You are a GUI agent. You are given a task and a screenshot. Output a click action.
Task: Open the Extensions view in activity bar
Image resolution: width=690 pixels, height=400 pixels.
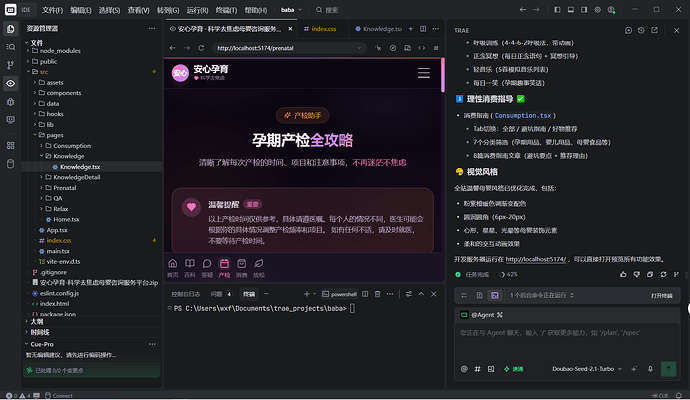[x=11, y=145]
